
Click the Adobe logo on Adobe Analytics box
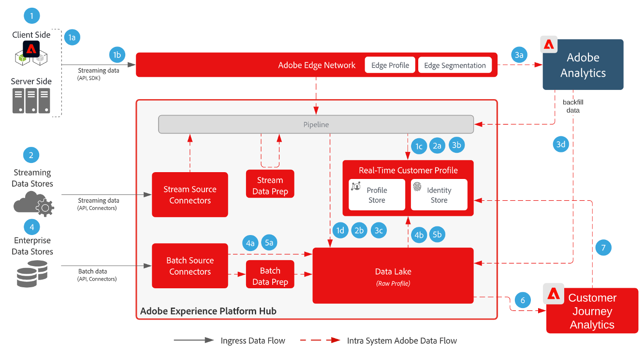click(549, 44)
